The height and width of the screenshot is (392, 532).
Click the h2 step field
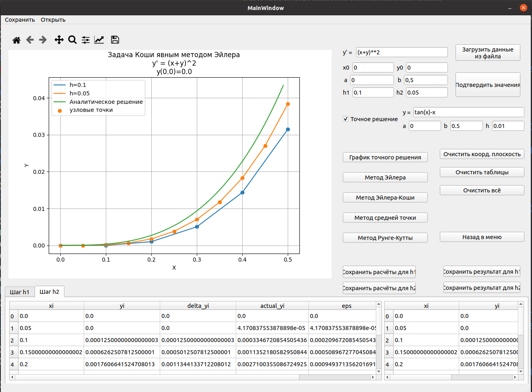pos(427,93)
